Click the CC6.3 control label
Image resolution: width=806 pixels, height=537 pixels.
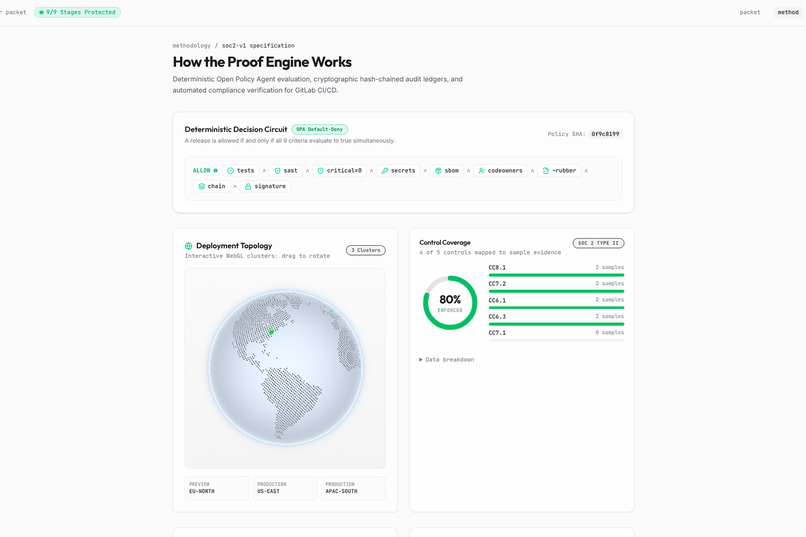point(497,317)
